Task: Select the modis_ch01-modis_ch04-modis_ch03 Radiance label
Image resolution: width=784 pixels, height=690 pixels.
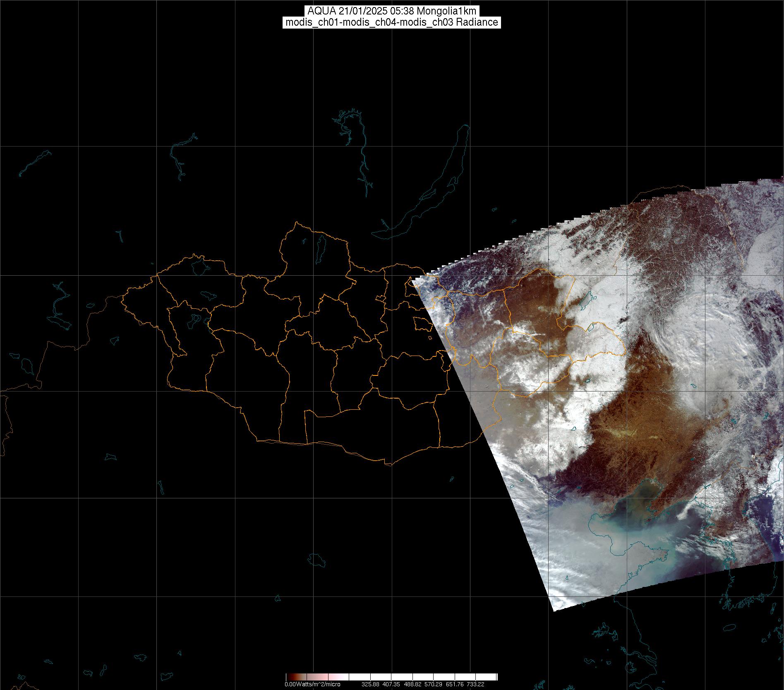Action: [392, 22]
